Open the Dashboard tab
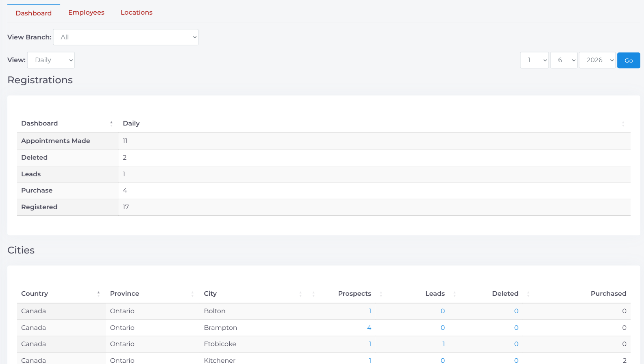Image resolution: width=644 pixels, height=364 pixels. click(34, 13)
